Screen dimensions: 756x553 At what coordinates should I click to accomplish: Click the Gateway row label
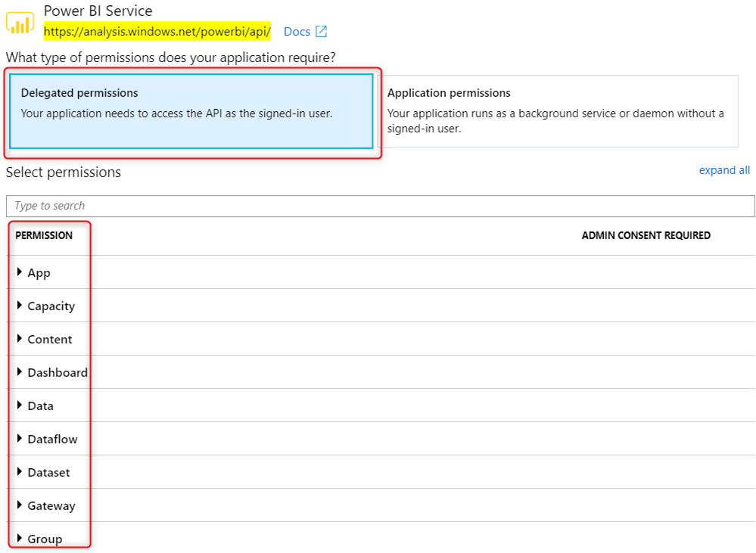coord(51,506)
